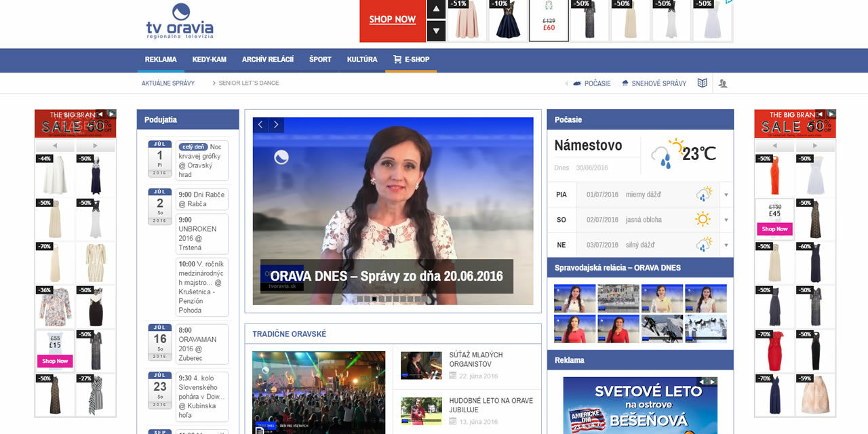Advance to next slide in news slider
This screenshot has height=434, width=868.
(x=277, y=125)
